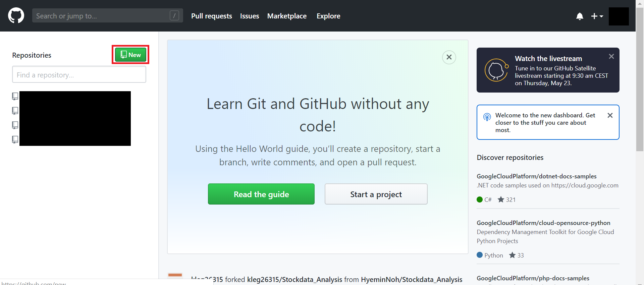Viewport: 644px width, 285px height.
Task: Click the Watch the livestream heading
Action: tap(548, 58)
